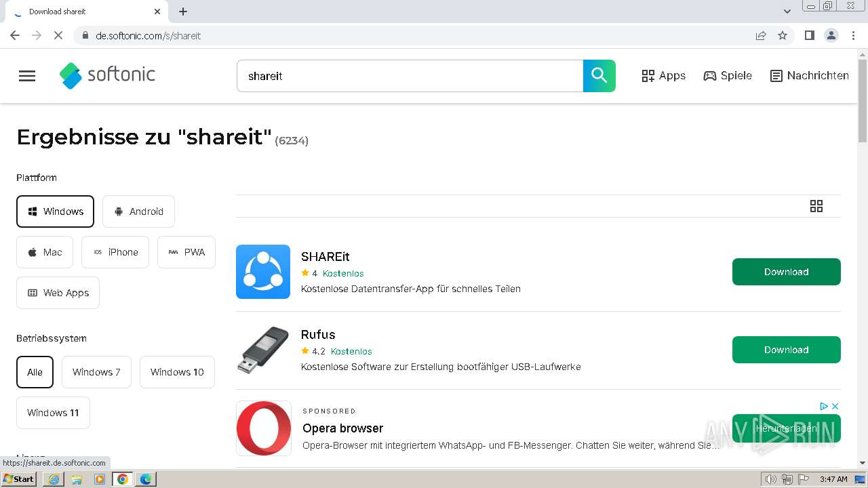Screen dimensions: 868x488
Task: Click the Action Center flag icon
Action: 804,479
